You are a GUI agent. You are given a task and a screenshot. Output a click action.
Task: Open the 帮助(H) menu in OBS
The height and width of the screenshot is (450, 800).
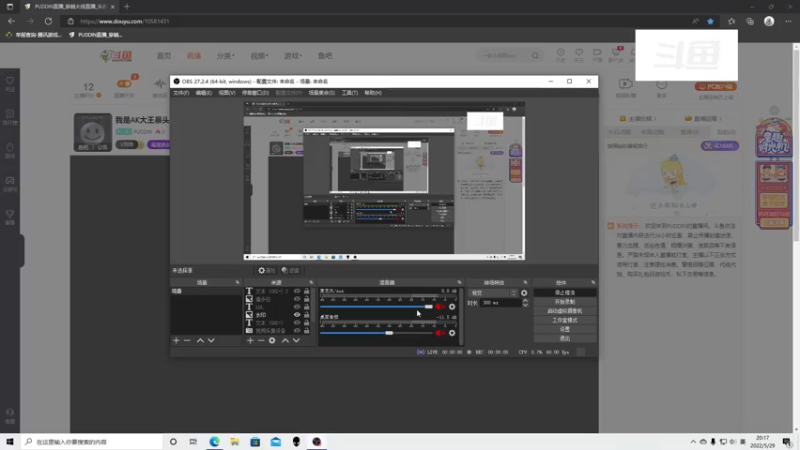click(x=373, y=93)
